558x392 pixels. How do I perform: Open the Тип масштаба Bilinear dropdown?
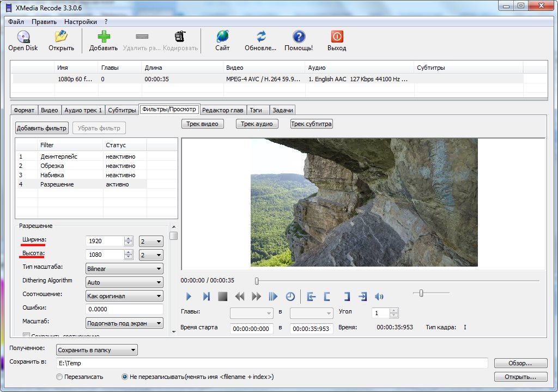tap(125, 269)
